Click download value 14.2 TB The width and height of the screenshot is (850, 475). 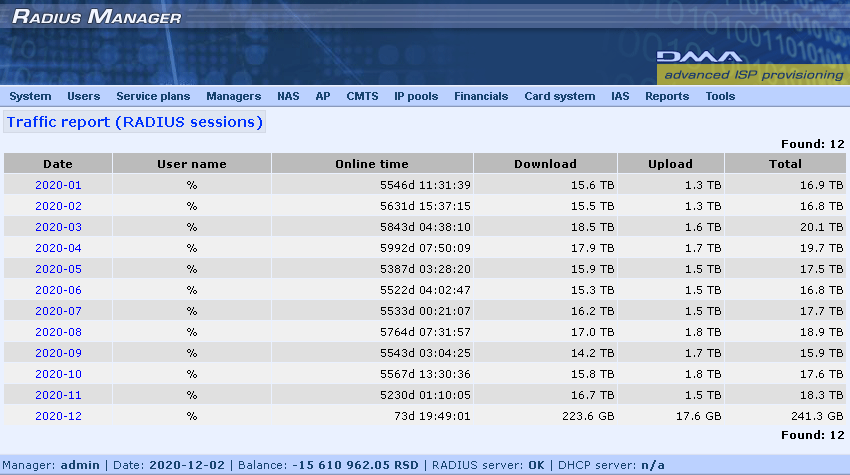[593, 353]
